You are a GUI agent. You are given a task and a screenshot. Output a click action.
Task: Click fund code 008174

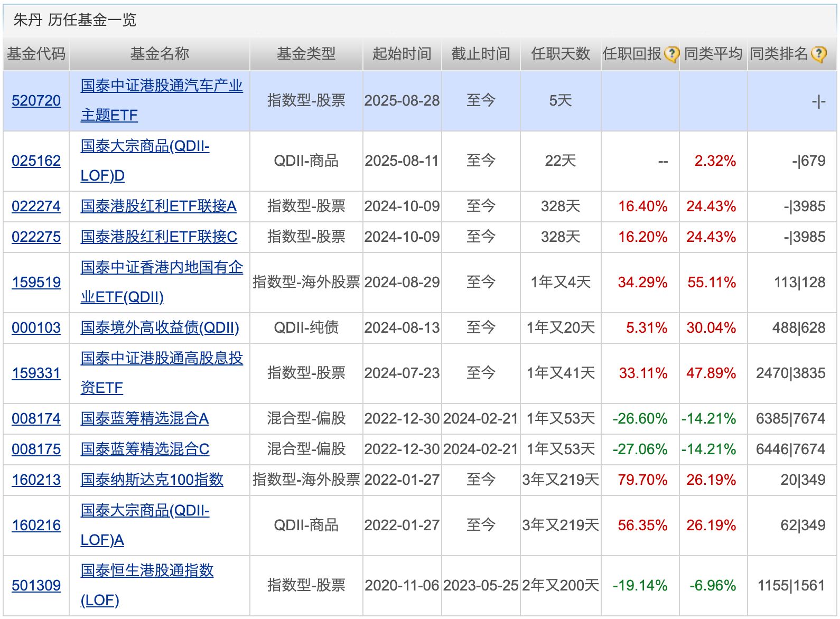coord(36,419)
